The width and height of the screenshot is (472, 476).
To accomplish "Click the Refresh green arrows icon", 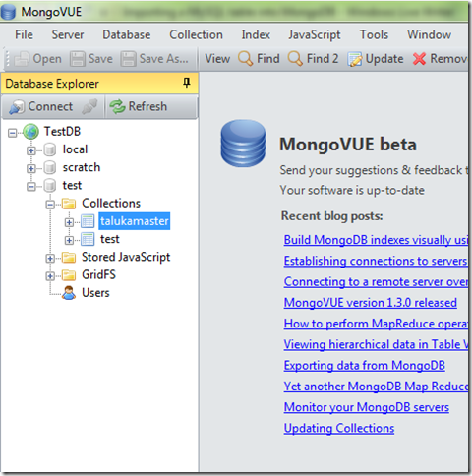I will 117,107.
